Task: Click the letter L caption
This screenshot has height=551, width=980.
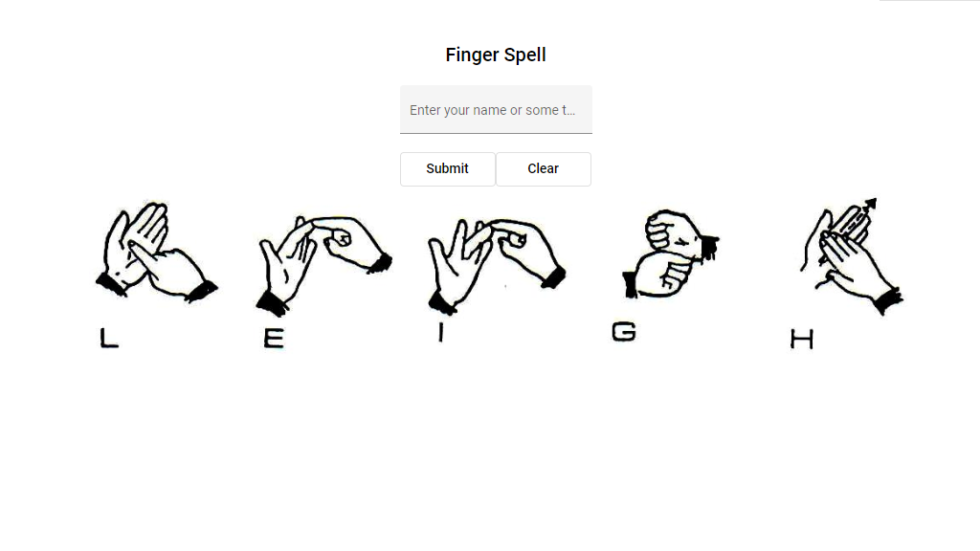Action: [109, 338]
